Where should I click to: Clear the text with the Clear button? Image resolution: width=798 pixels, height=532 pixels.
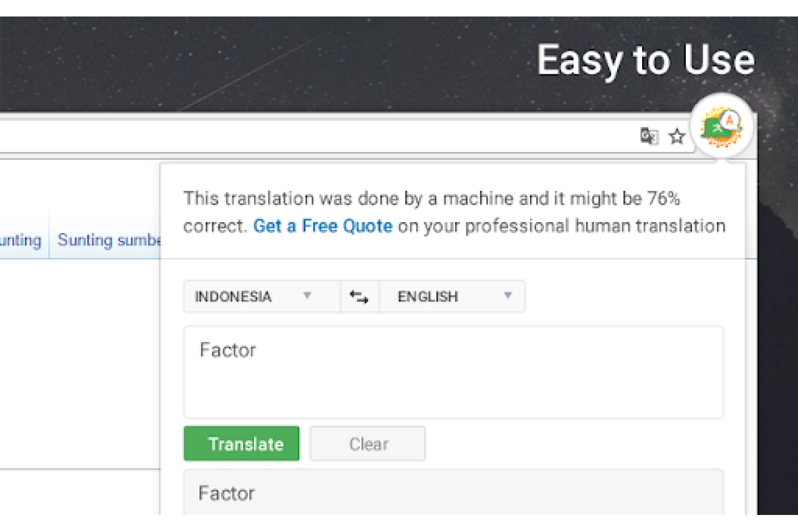[368, 444]
